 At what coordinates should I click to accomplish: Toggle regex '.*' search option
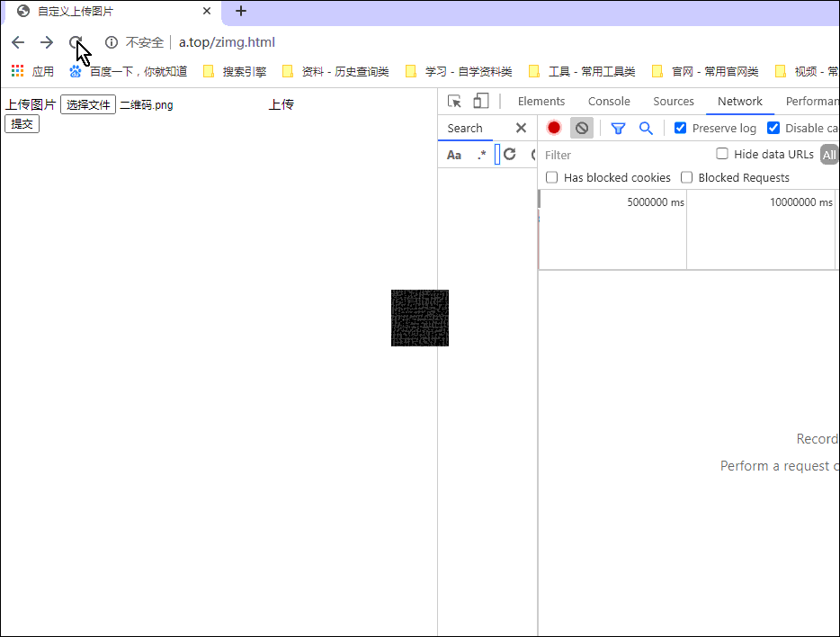pos(482,155)
